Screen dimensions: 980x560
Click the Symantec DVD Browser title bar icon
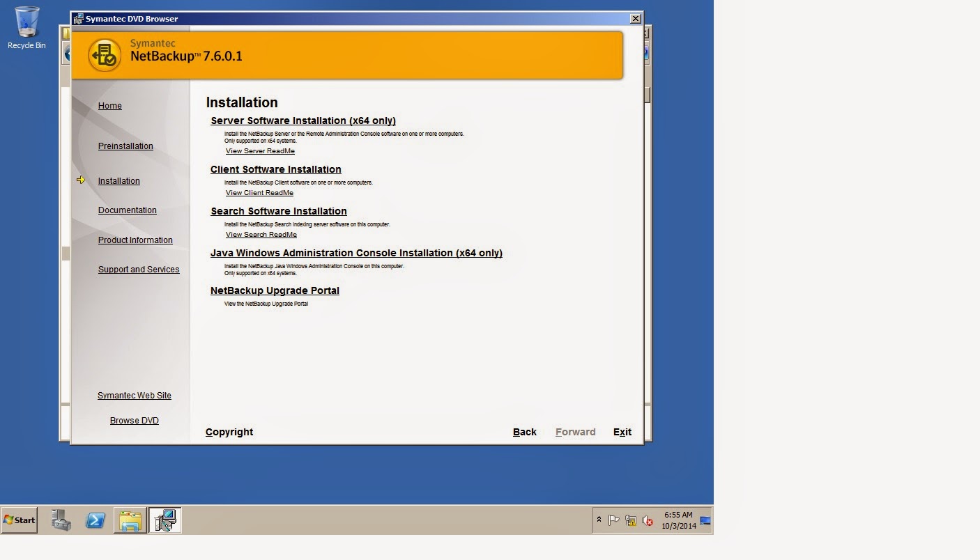(x=77, y=19)
